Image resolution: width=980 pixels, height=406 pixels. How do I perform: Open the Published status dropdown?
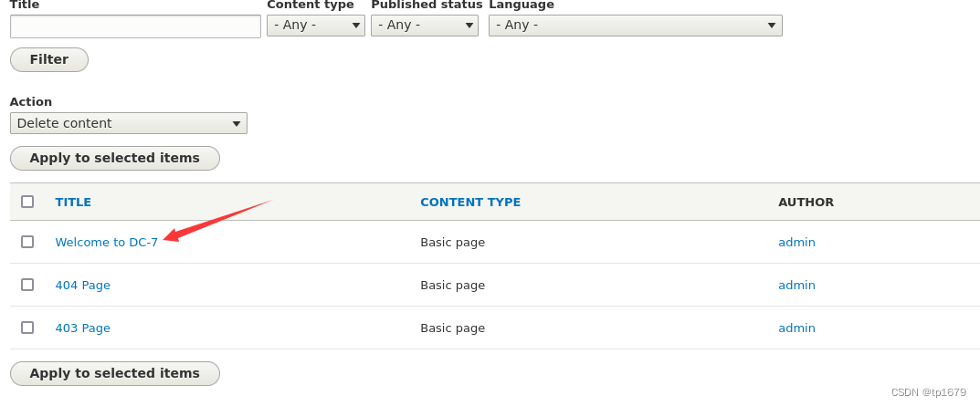pos(425,26)
